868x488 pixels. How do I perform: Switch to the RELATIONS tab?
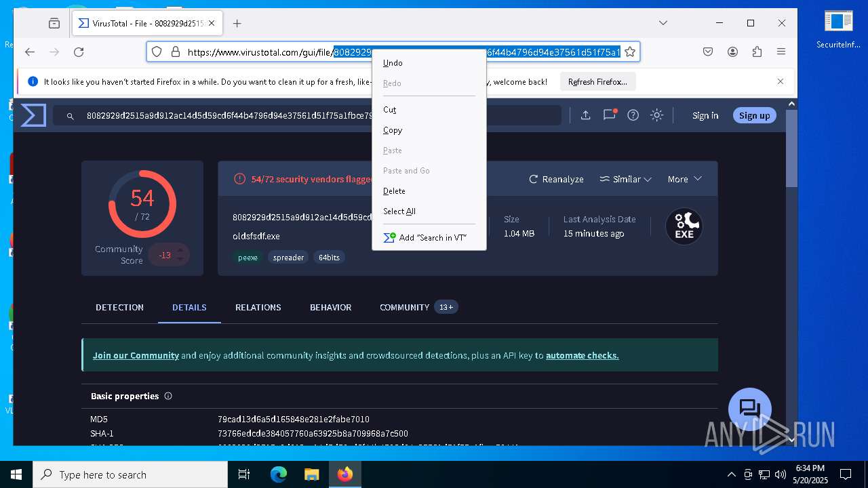258,307
